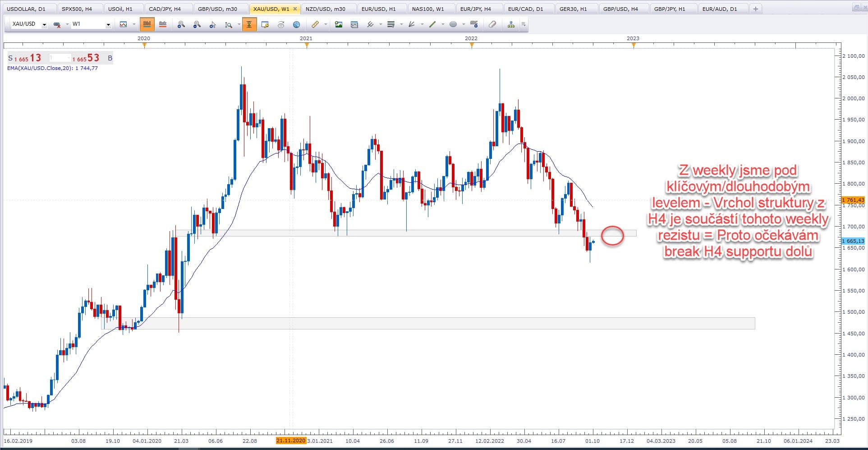
Task: Expand the chart type dropdown arrow
Action: (134, 24)
